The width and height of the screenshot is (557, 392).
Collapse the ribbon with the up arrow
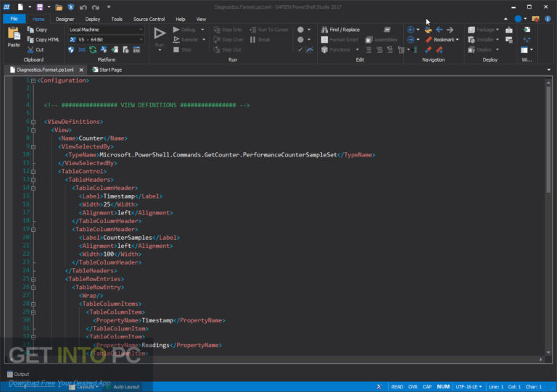click(x=506, y=19)
